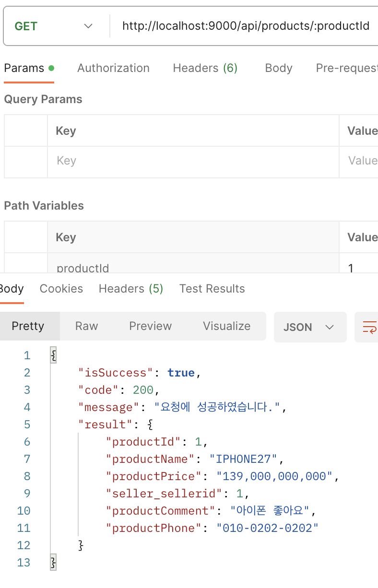Image resolution: width=378 pixels, height=588 pixels.
Task: Switch to the Authorization tab
Action: [x=113, y=68]
